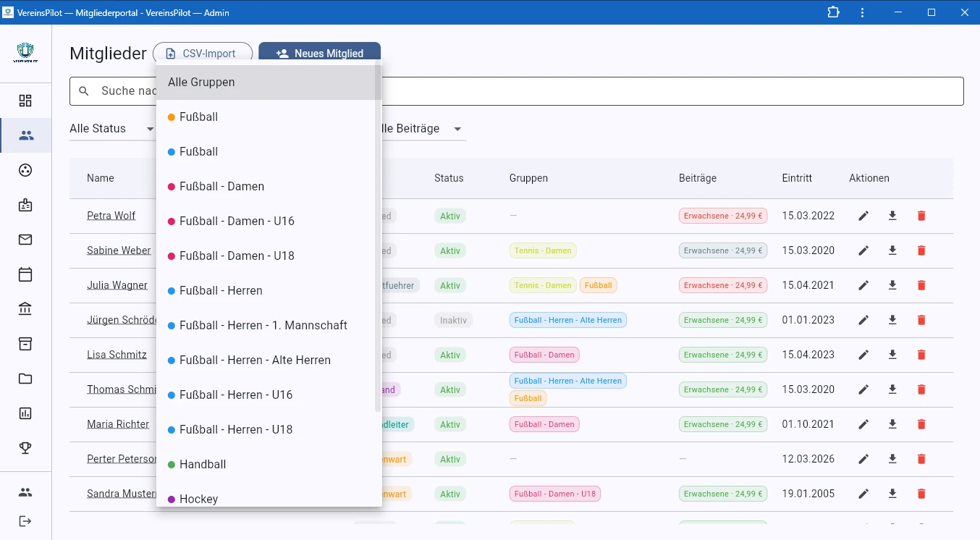Open the trophy icon in the sidebar

(x=25, y=448)
